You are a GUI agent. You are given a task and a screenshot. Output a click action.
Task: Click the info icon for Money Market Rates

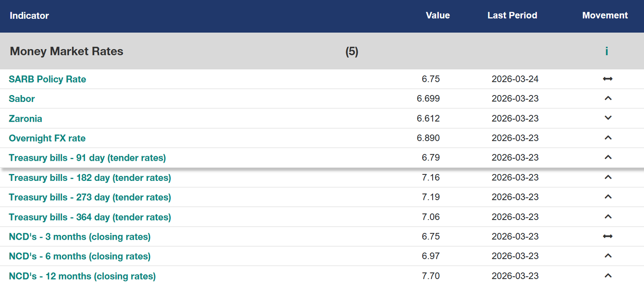[x=607, y=51]
